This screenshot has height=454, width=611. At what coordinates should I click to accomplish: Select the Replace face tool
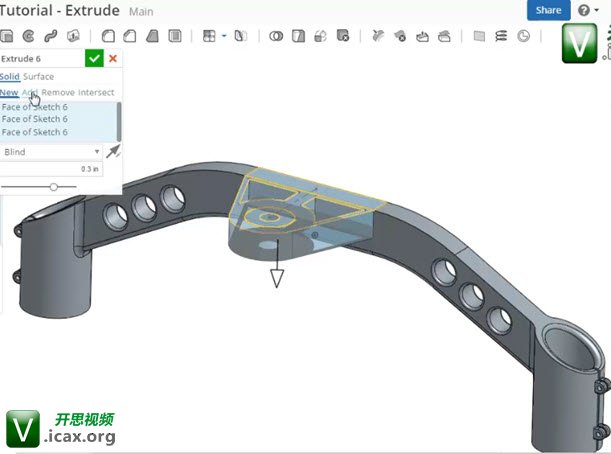(x=445, y=36)
